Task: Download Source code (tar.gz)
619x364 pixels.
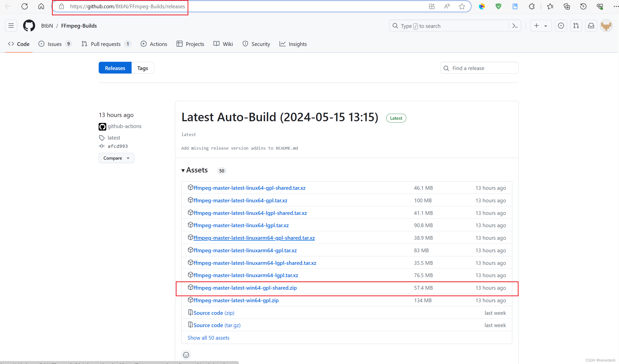Action: coord(217,325)
